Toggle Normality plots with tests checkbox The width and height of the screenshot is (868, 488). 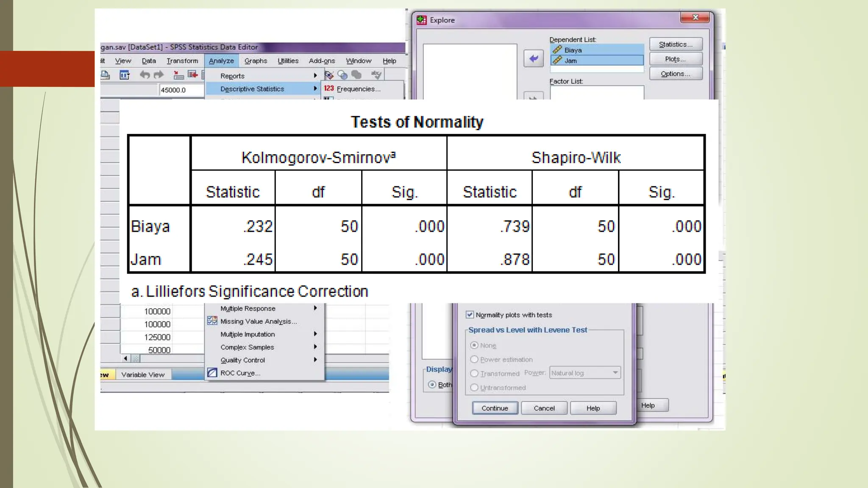coord(470,315)
